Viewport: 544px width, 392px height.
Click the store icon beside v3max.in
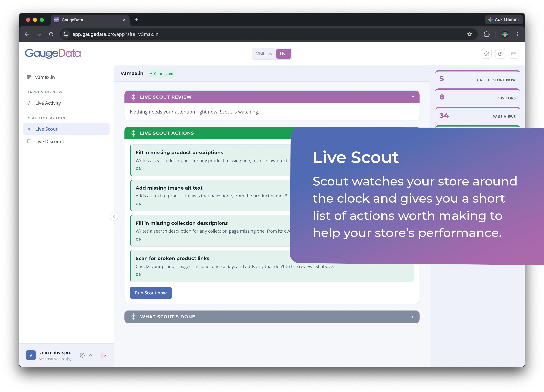pos(29,77)
